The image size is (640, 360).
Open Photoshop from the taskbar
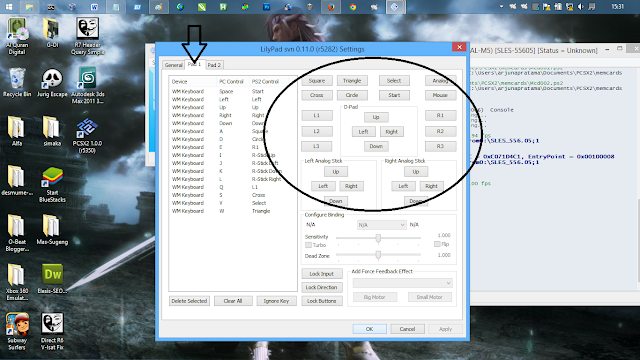pyautogui.click(x=267, y=7)
